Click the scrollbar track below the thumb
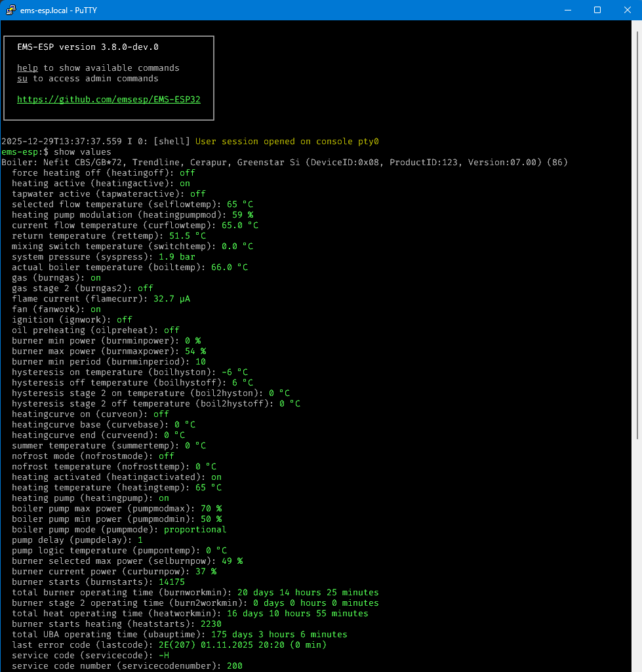 tap(637, 557)
